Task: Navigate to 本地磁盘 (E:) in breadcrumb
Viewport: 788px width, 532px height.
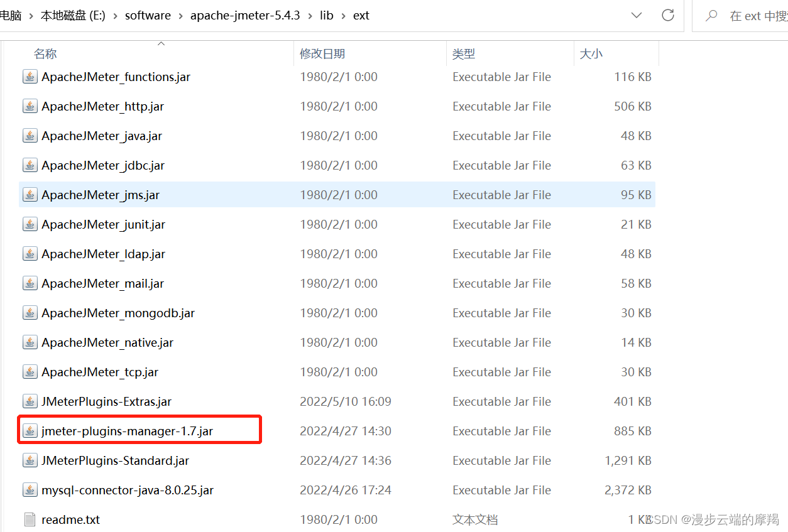Action: (73, 16)
